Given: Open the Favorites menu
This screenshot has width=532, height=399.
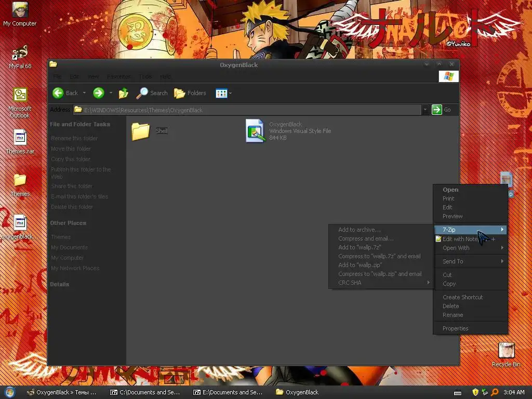Looking at the screenshot, I should tap(119, 76).
